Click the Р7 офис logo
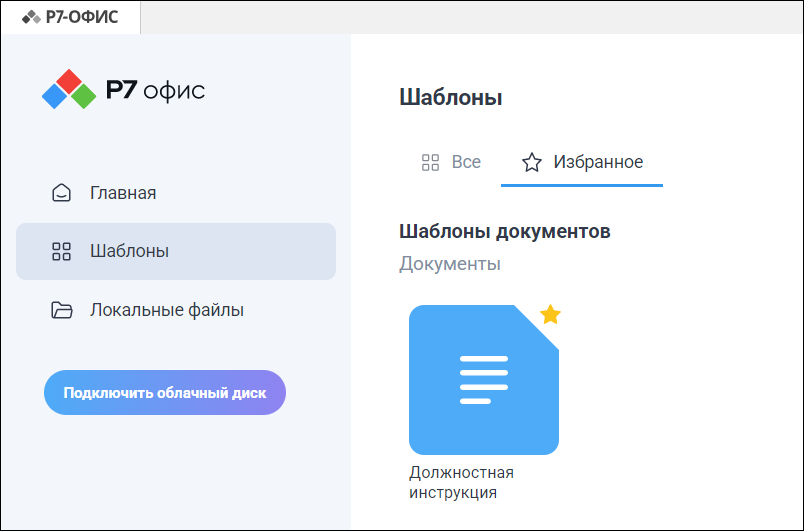Screen dimensions: 804x531 [x=124, y=90]
